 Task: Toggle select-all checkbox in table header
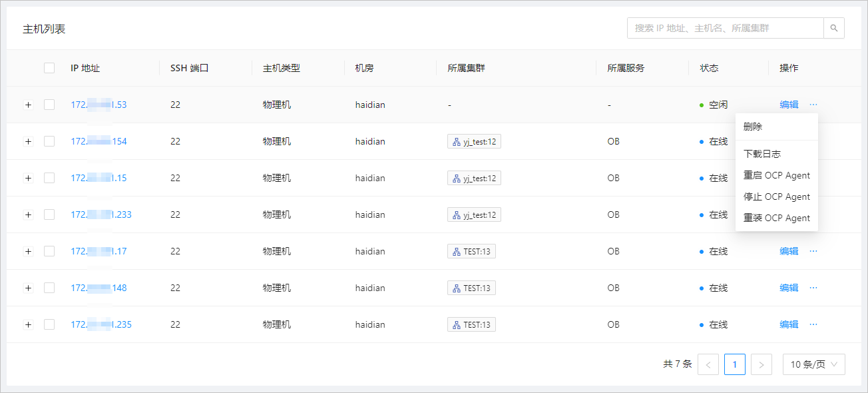coord(49,68)
